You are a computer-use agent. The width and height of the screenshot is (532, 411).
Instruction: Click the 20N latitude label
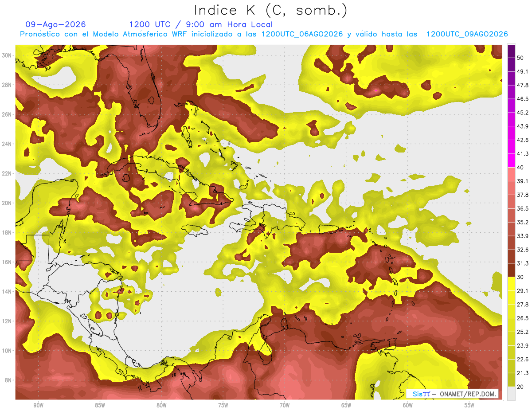(7, 203)
